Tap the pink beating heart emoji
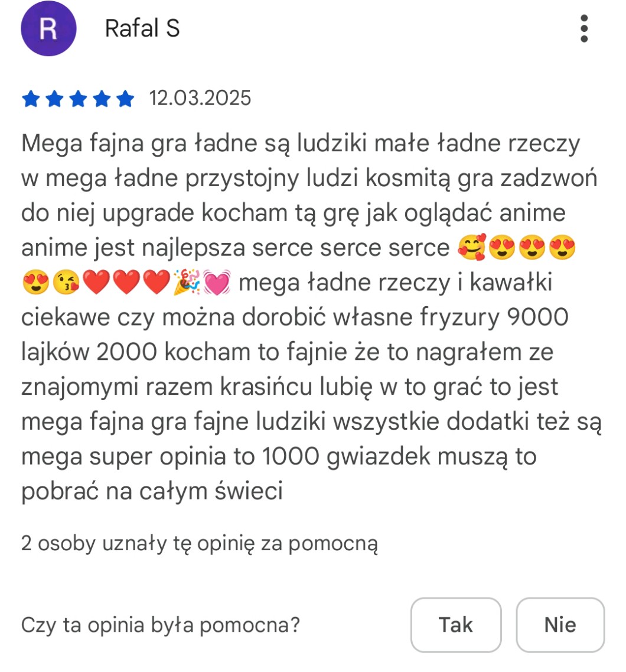Viewport: 626px width, 672px height. coord(217,283)
